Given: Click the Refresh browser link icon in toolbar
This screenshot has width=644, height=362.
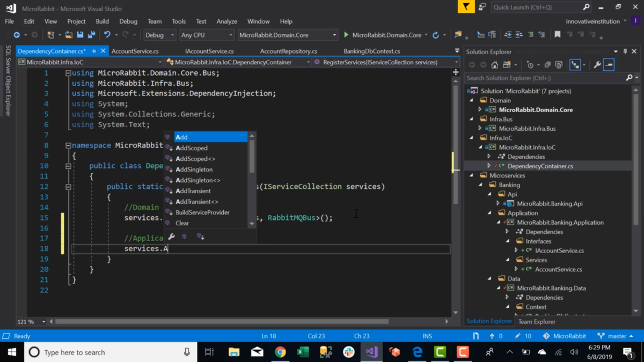Looking at the screenshot, I should coord(436,35).
